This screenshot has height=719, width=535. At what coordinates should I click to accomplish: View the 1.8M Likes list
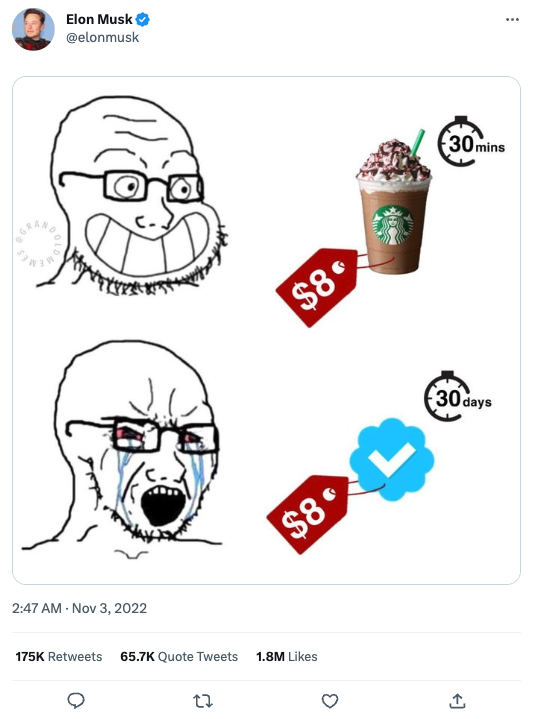pos(287,657)
